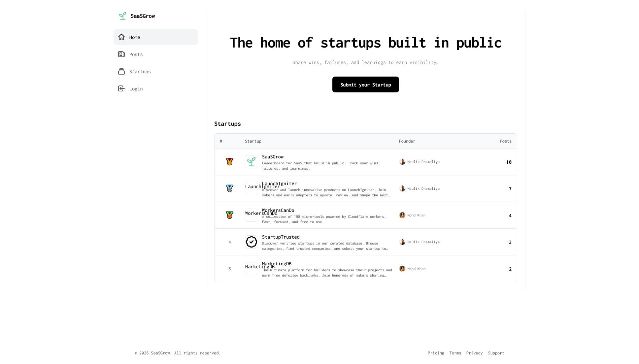
Task: Open the Privacy link in the footer
Action: 474,353
